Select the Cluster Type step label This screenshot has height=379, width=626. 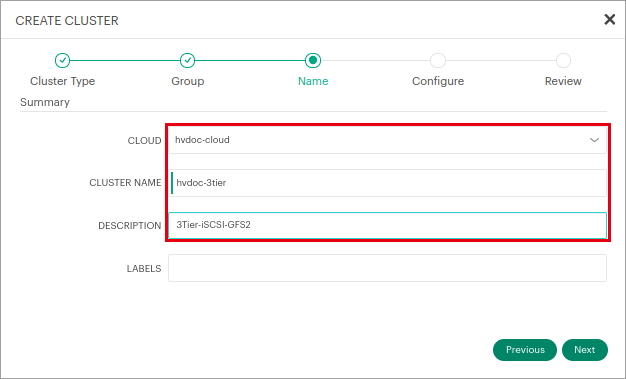63,81
